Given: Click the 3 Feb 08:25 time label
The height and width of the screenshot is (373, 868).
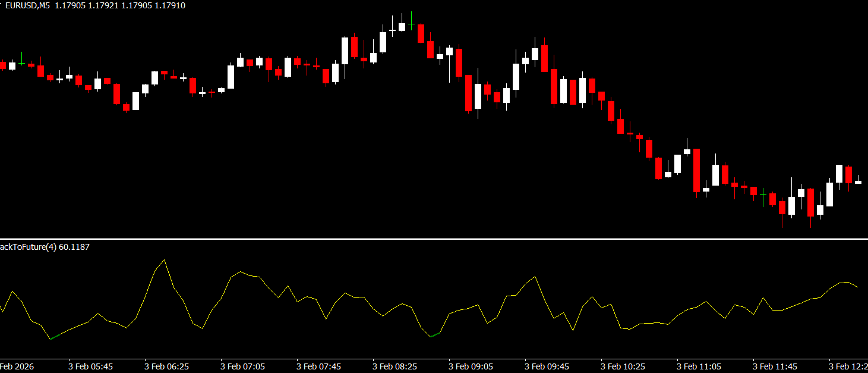Looking at the screenshot, I should [394, 366].
